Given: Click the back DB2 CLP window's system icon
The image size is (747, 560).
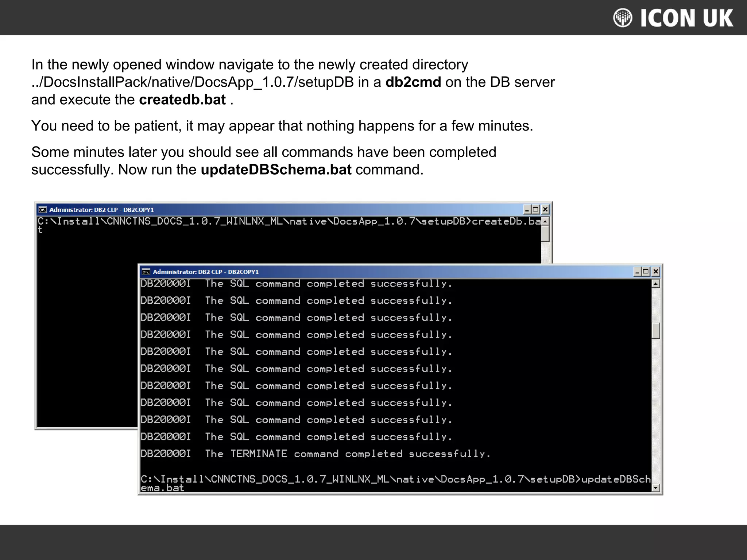Looking at the screenshot, I should 43,210.
